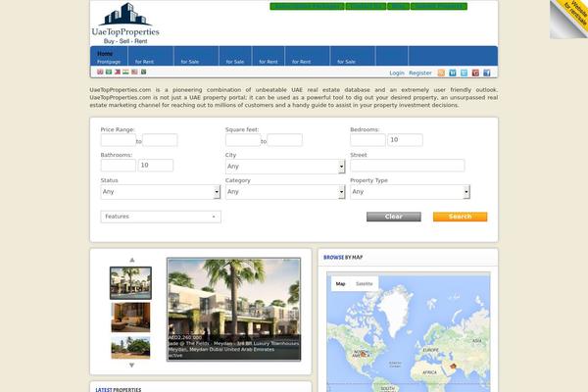The image size is (588, 392).
Task: Open the Status dropdown
Action: point(161,192)
